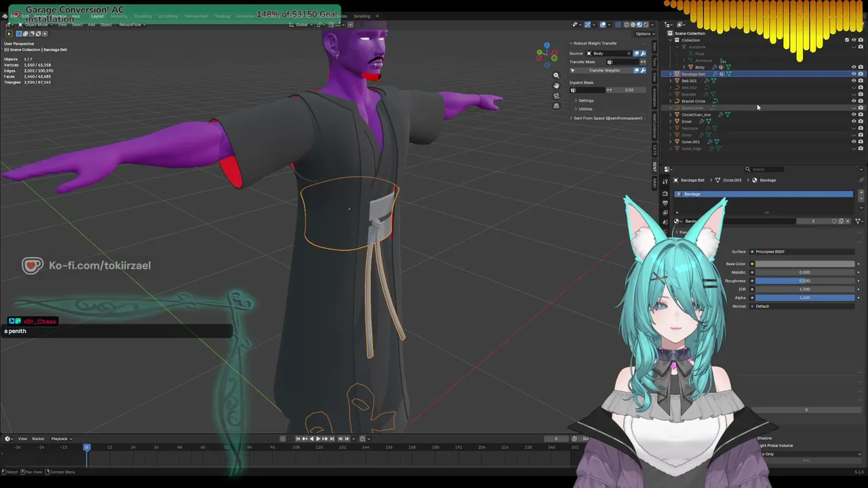868x488 pixels.
Task: Collapse the Robust Weight Transfer panel
Action: click(571, 43)
